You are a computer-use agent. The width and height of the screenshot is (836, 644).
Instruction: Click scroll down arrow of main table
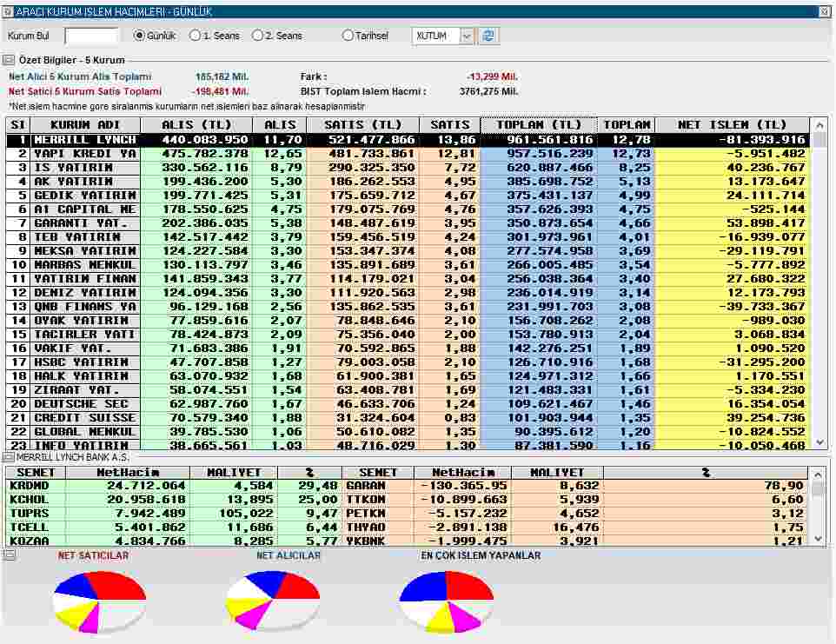pyautogui.click(x=820, y=442)
